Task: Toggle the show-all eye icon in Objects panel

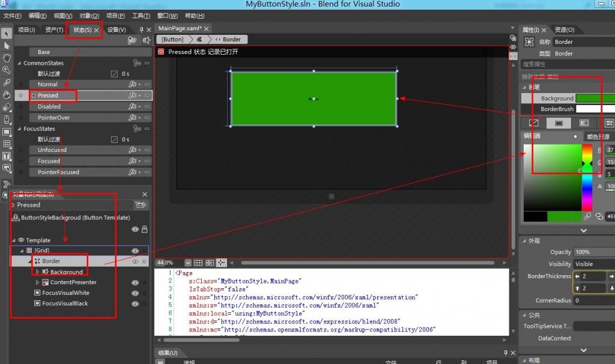Action: point(135,229)
